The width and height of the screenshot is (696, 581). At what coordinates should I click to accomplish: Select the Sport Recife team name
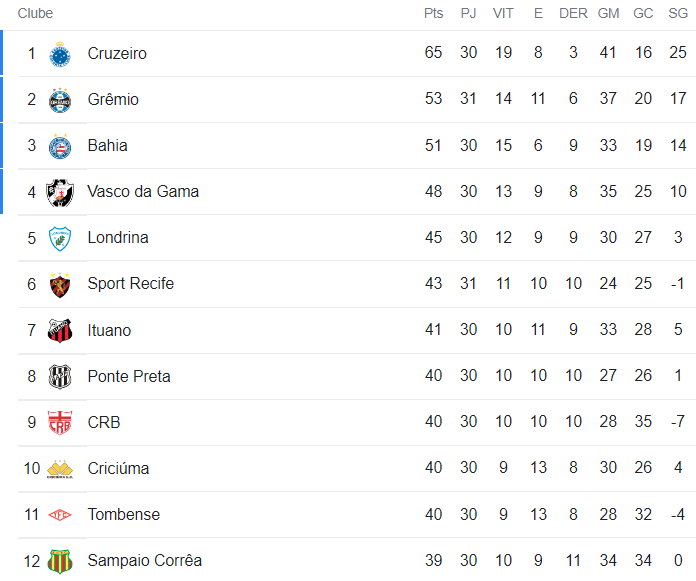pos(130,284)
